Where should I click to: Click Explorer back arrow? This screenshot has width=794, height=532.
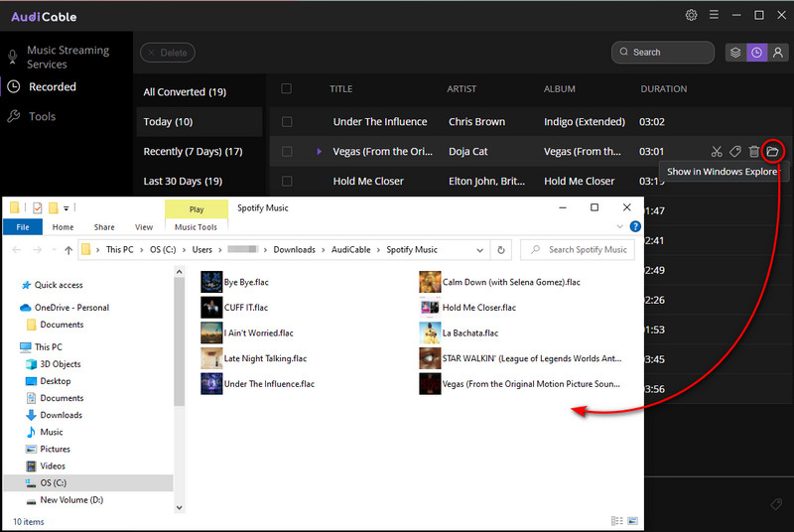tap(17, 250)
